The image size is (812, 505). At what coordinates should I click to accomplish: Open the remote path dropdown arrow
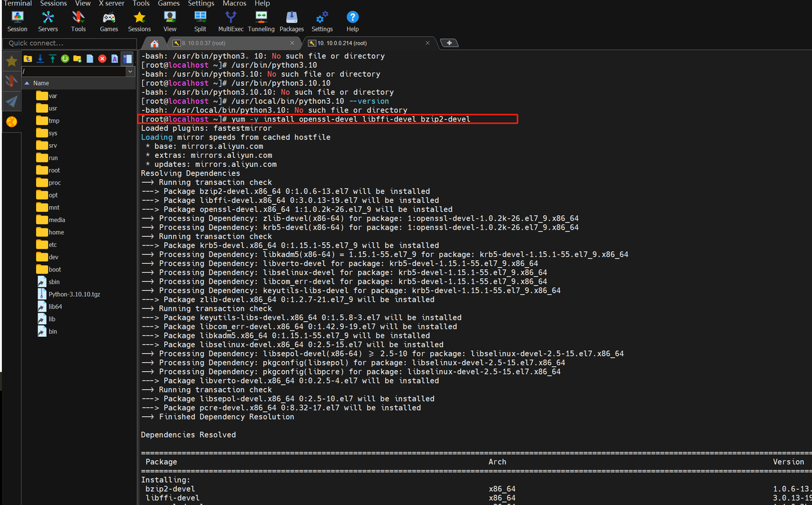[x=131, y=72]
